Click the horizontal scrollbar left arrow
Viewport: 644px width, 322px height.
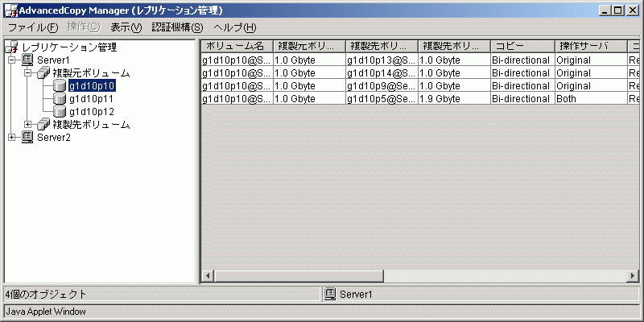[x=208, y=275]
